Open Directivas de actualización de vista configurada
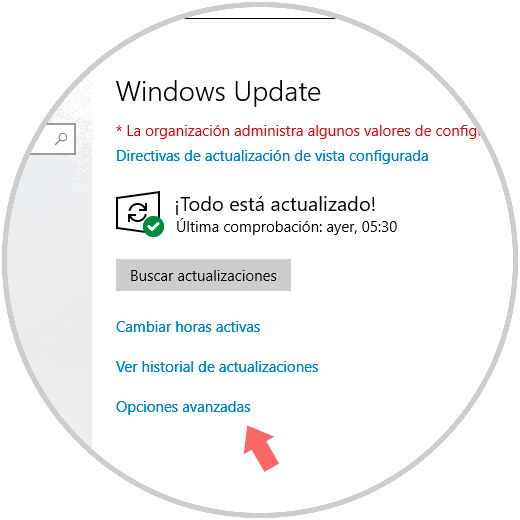The image size is (520, 520). click(272, 156)
